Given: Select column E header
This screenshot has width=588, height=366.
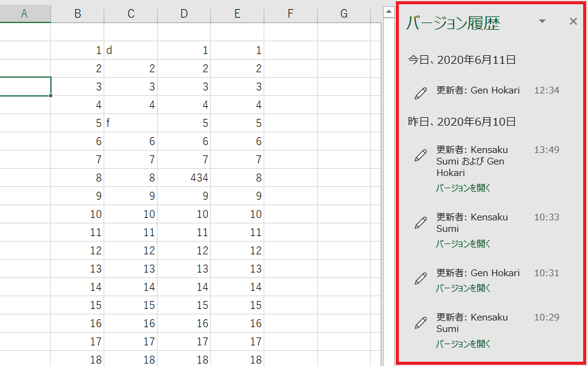Looking at the screenshot, I should [x=238, y=14].
